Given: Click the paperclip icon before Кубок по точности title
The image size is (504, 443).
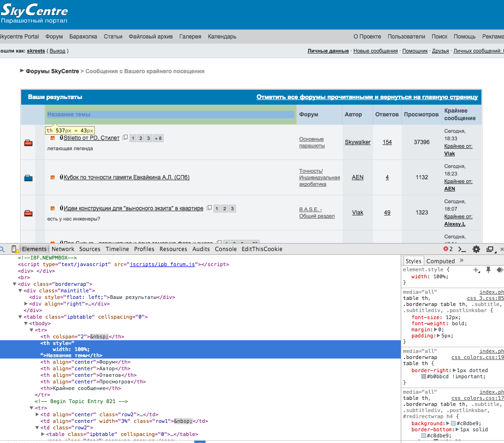Looking at the screenshot, I should (x=61, y=177).
